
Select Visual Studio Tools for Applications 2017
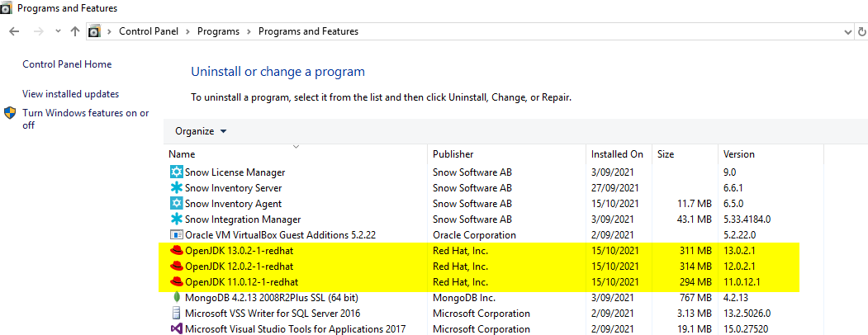295,329
